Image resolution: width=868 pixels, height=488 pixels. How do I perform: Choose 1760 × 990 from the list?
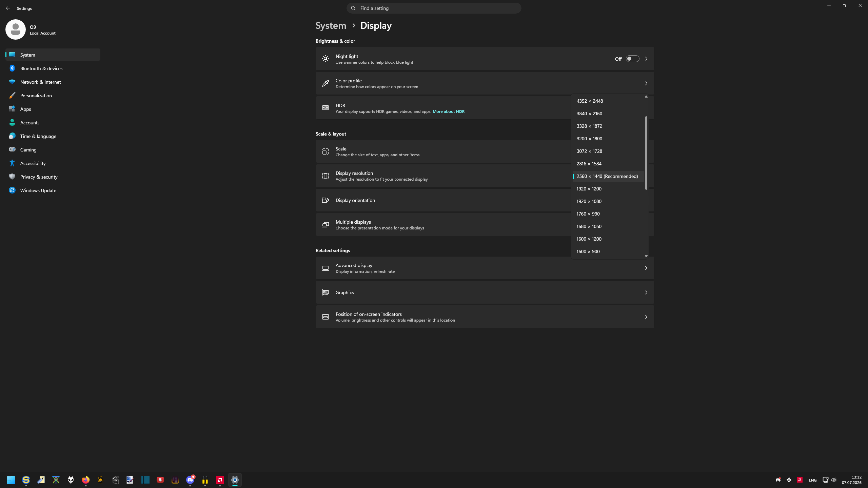(608, 214)
